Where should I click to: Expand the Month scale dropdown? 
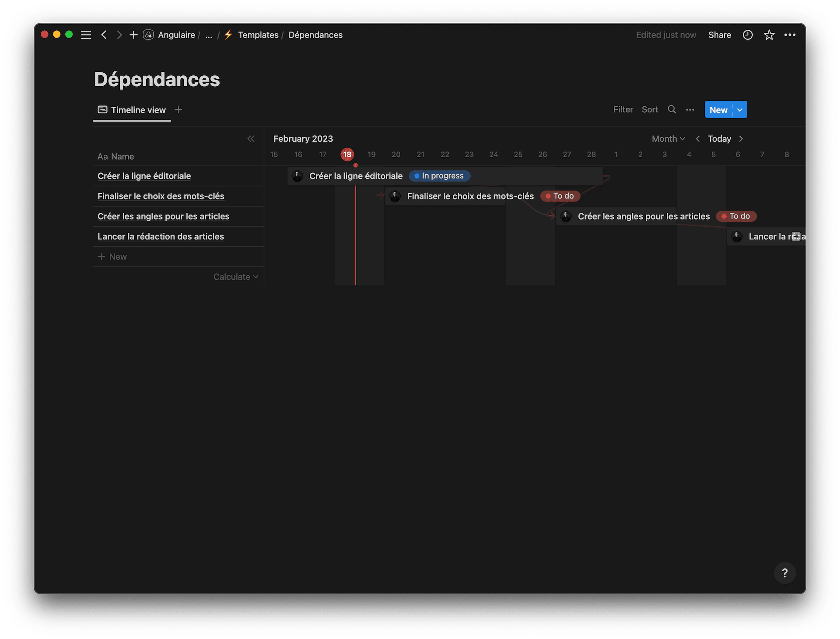coord(668,139)
